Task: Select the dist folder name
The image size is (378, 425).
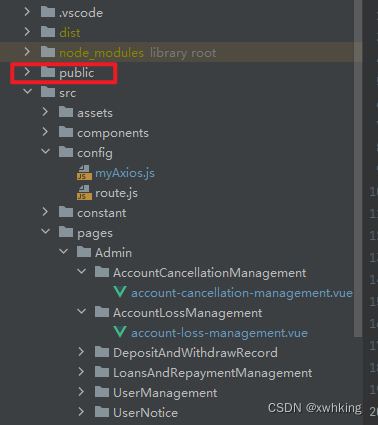Action: (x=70, y=33)
